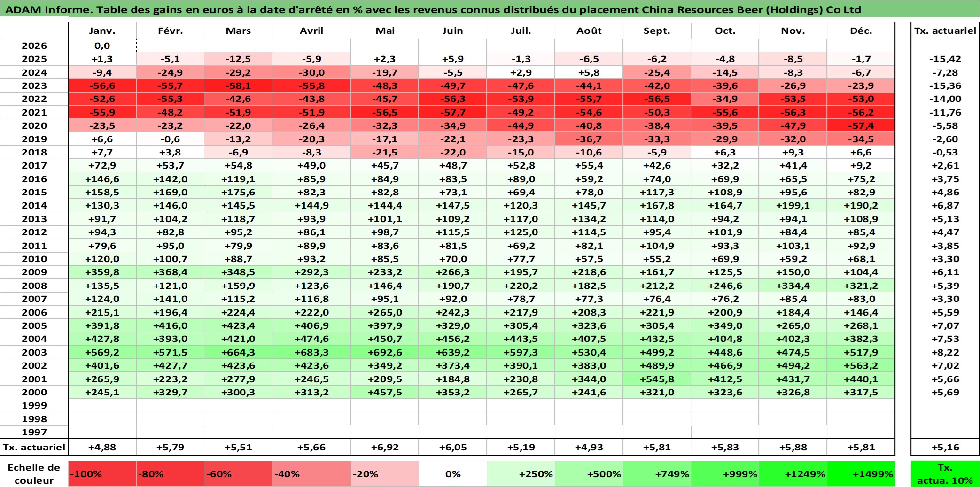Select the 2000 Mai cell '+457,5'

pos(385,392)
